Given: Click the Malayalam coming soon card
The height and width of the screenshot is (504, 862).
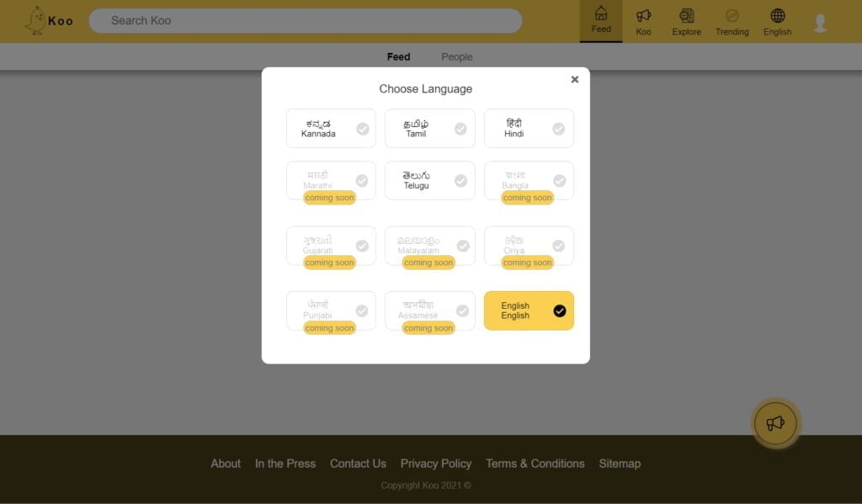Looking at the screenshot, I should tap(430, 247).
